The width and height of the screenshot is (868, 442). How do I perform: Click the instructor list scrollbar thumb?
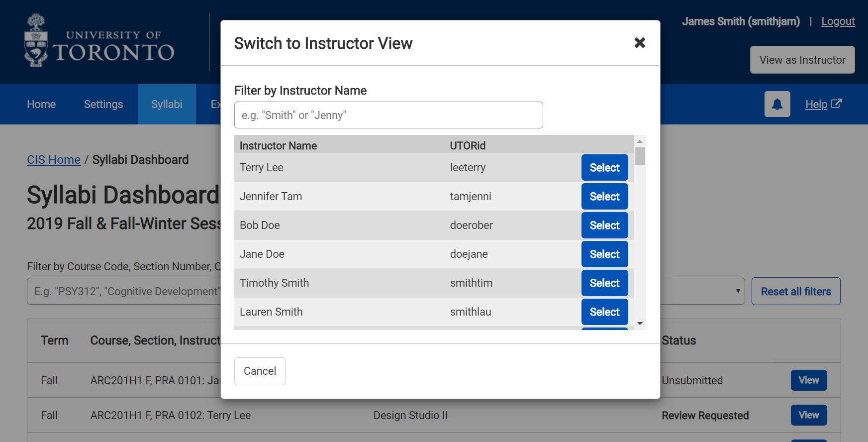click(640, 156)
